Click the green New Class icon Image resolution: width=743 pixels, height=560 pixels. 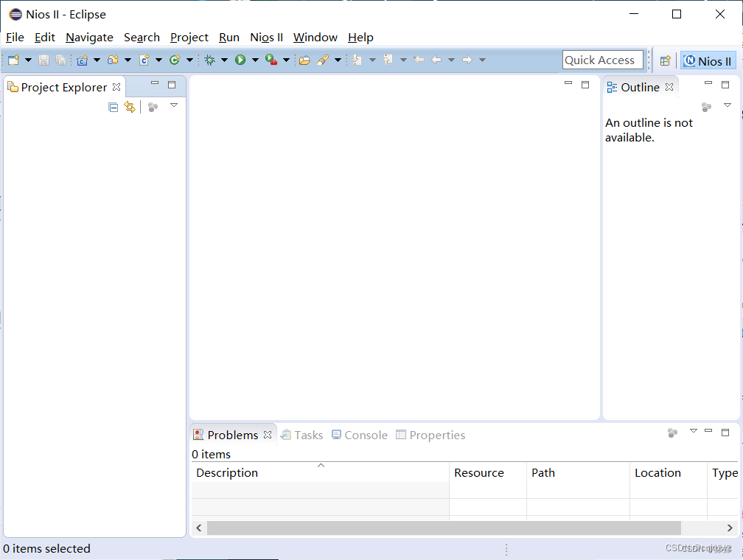(x=175, y=60)
